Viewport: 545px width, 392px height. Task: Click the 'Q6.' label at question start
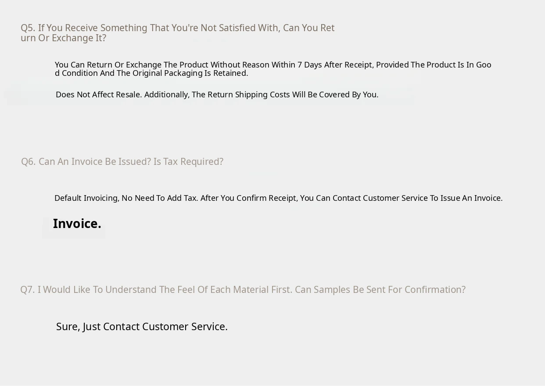28,162
